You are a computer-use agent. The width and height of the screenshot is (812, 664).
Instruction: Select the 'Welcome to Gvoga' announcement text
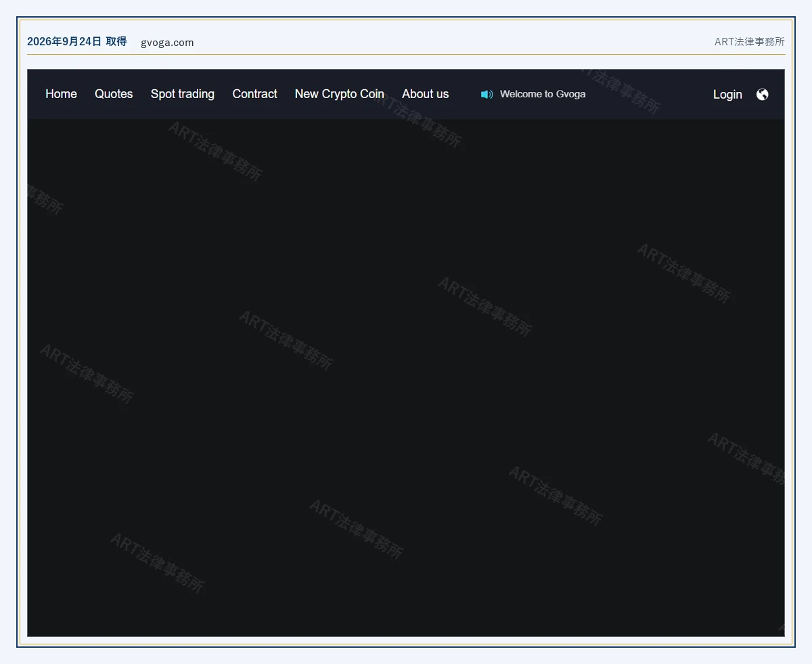click(x=543, y=94)
